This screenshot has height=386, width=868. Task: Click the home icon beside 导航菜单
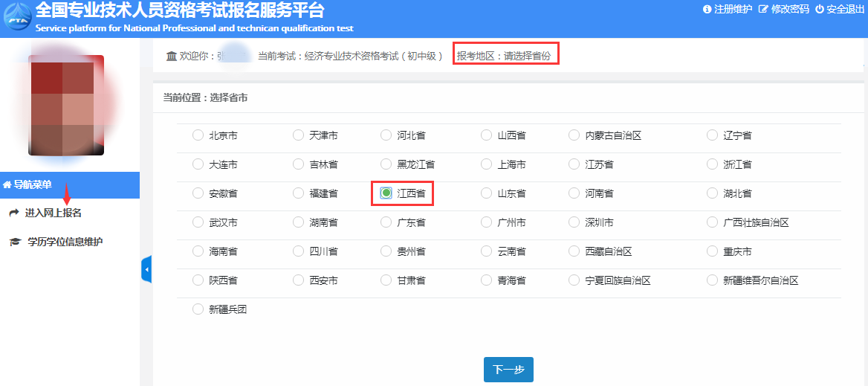(x=7, y=185)
